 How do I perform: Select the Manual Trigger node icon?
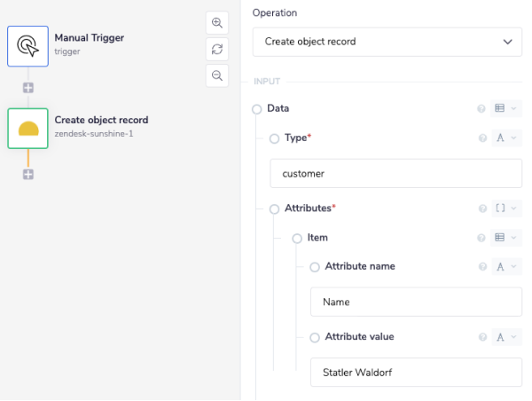point(27,45)
